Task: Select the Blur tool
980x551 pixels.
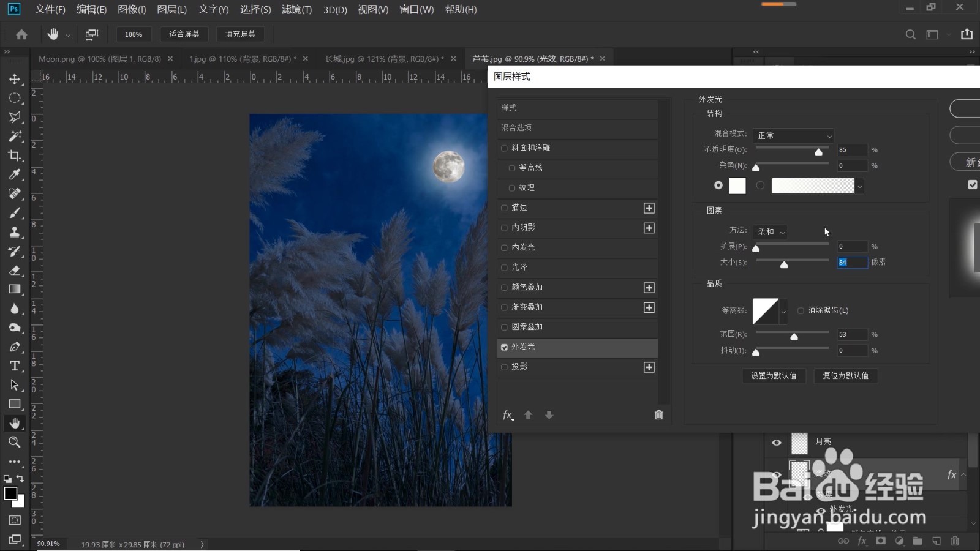Action: pyautogui.click(x=15, y=309)
